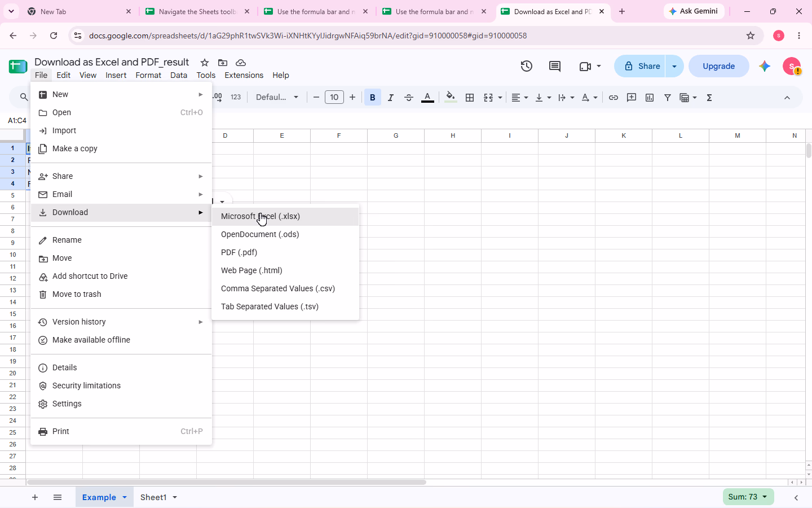Toggle italic formatting in toolbar
This screenshot has width=812, height=508.
390,98
